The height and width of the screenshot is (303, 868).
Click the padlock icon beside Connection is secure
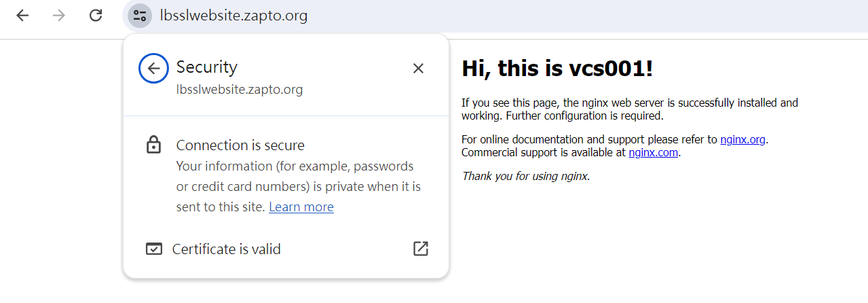click(x=154, y=145)
